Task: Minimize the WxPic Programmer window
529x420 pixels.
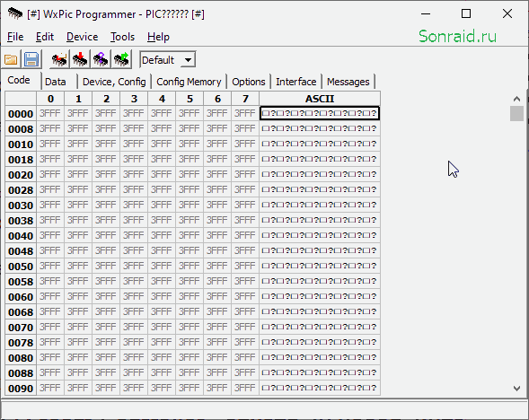Action: tap(426, 13)
